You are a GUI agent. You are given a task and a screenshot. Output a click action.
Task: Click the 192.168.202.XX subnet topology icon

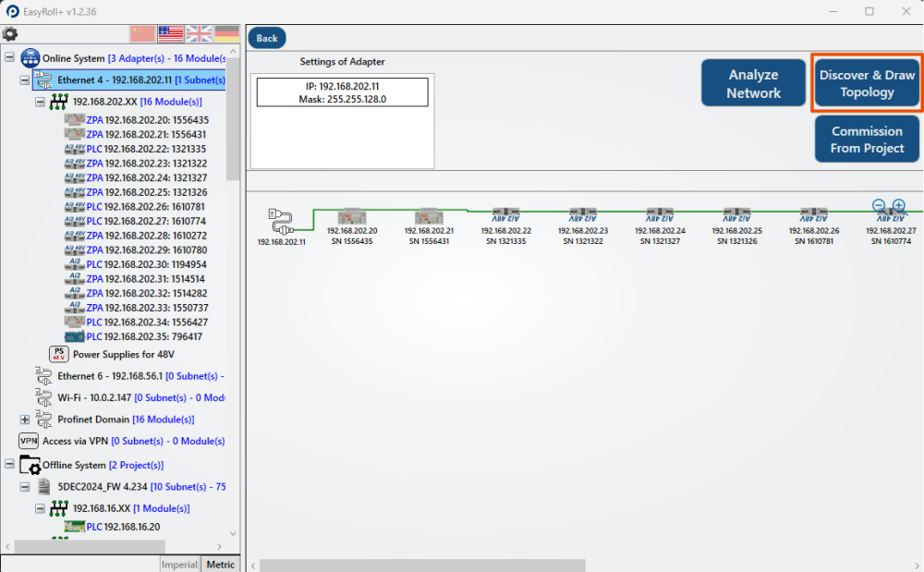pyautogui.click(x=59, y=103)
